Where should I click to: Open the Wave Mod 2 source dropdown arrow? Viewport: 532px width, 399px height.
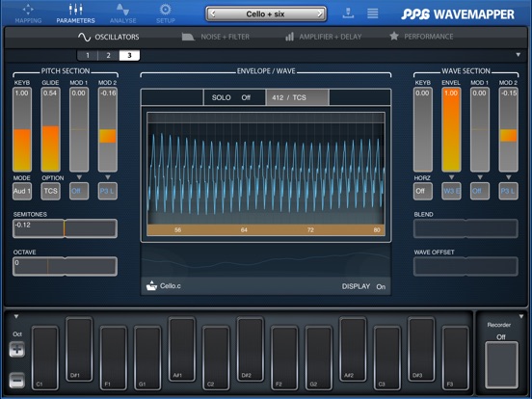[508, 177]
